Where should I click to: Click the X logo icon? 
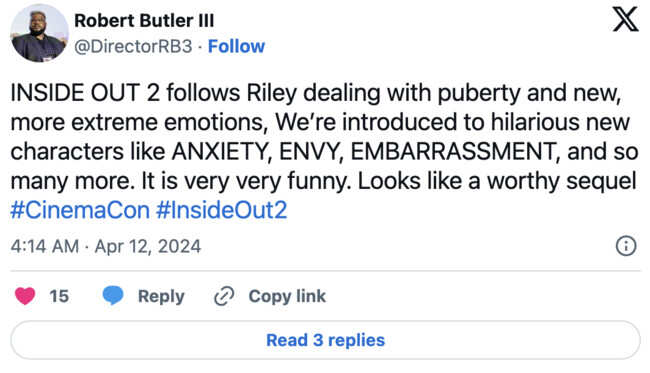(626, 19)
